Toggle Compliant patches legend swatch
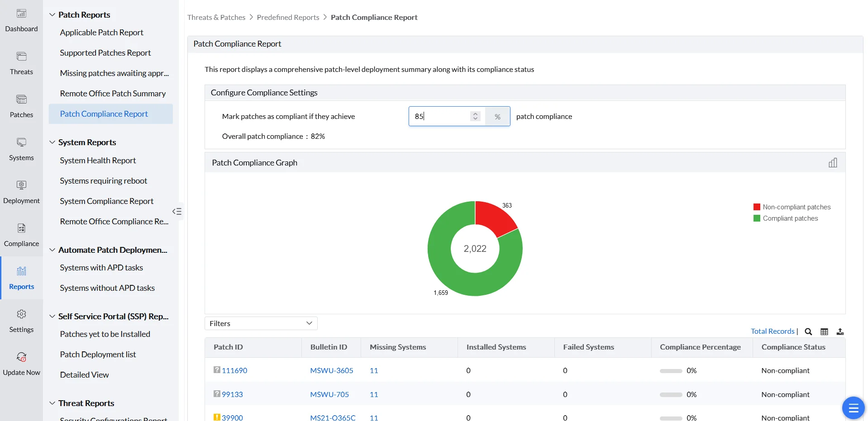868x421 pixels. pos(757,218)
